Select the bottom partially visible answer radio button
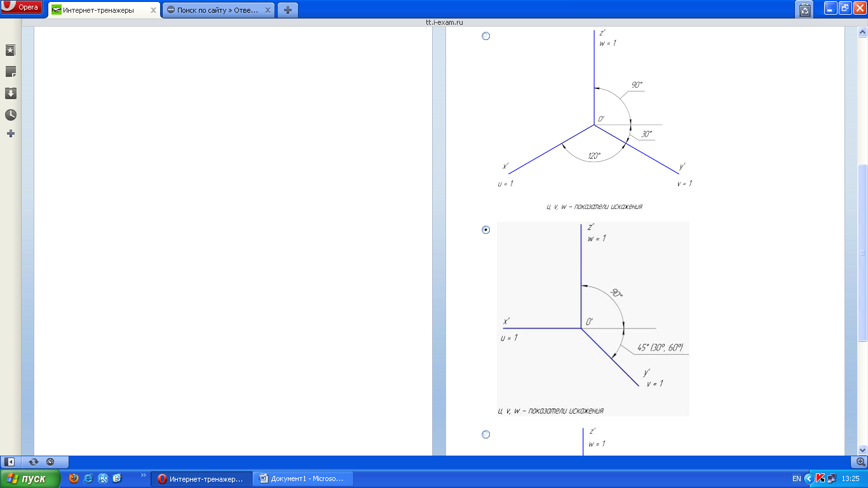This screenshot has height=488, width=868. 486,434
